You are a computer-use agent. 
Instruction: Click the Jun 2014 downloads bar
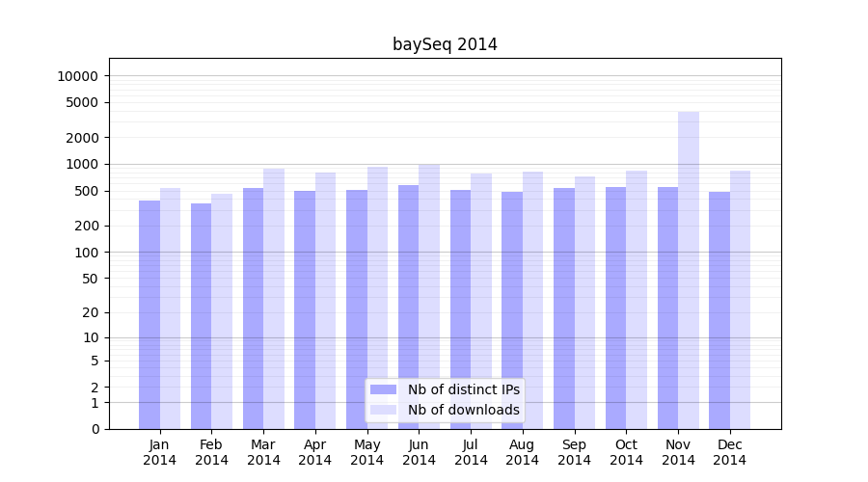(429, 296)
